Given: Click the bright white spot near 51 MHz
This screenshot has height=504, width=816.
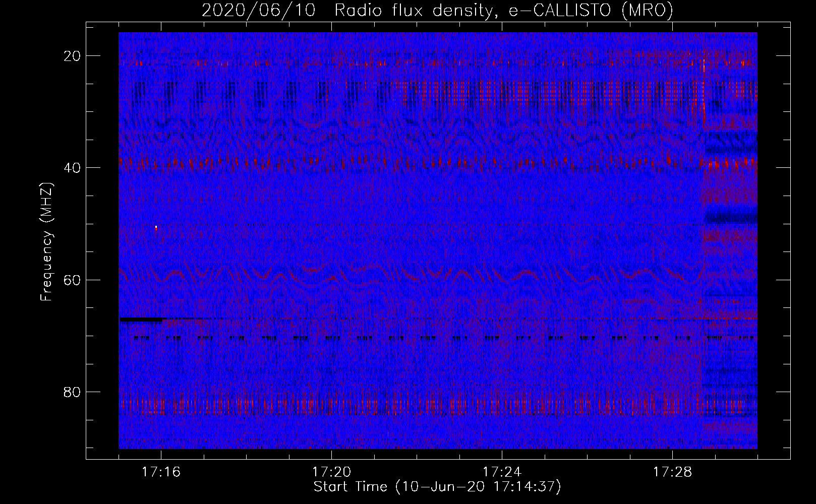Looking at the screenshot, I should pos(156,228).
